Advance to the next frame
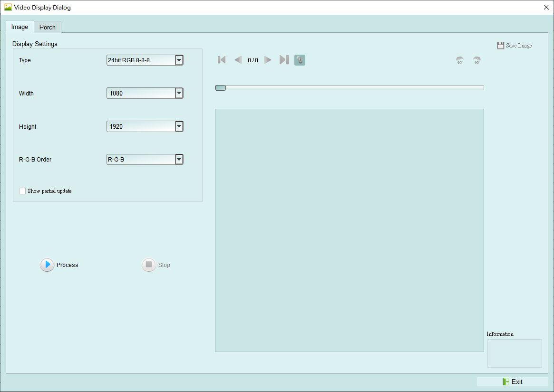 point(268,60)
